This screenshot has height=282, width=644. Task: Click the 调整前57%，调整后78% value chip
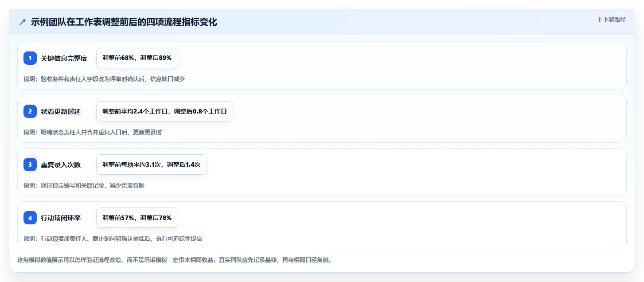[x=137, y=218]
